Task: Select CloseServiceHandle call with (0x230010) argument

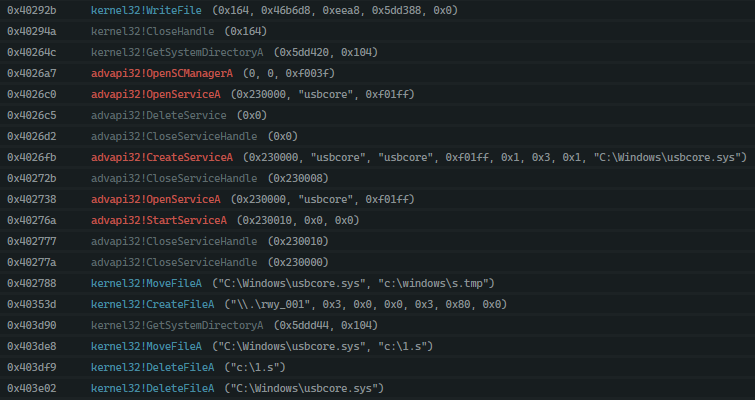Action: coord(174,241)
